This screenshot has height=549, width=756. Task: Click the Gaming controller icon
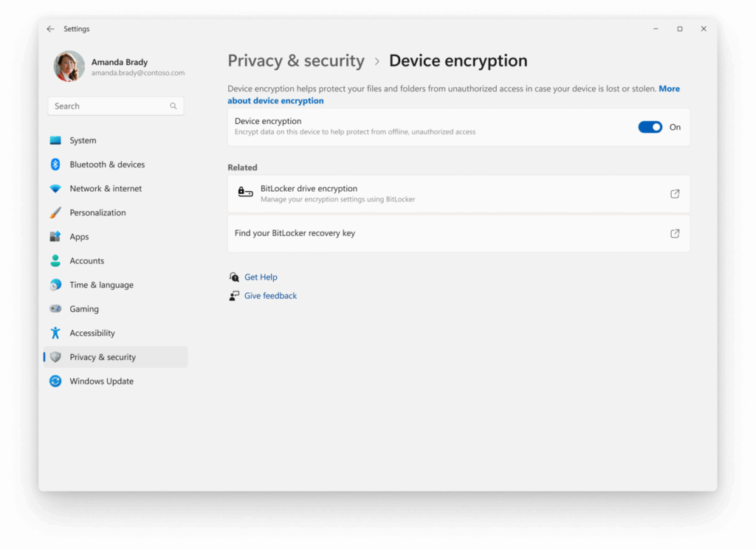[55, 309]
